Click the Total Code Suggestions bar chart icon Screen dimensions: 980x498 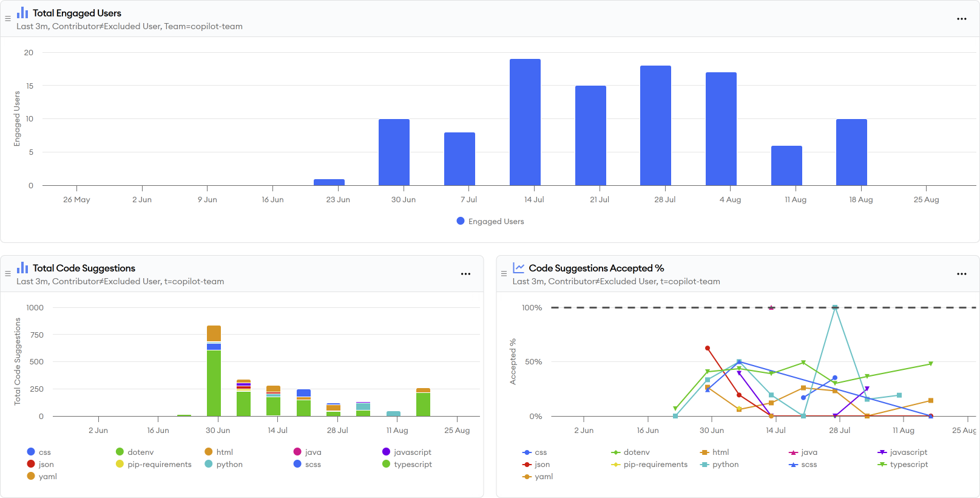point(22,268)
